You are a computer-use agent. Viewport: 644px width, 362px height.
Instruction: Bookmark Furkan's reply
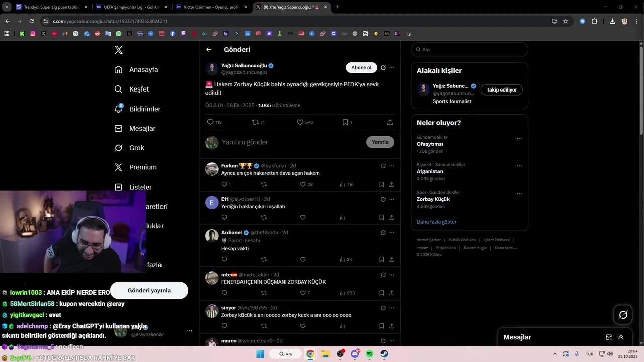tap(382, 184)
